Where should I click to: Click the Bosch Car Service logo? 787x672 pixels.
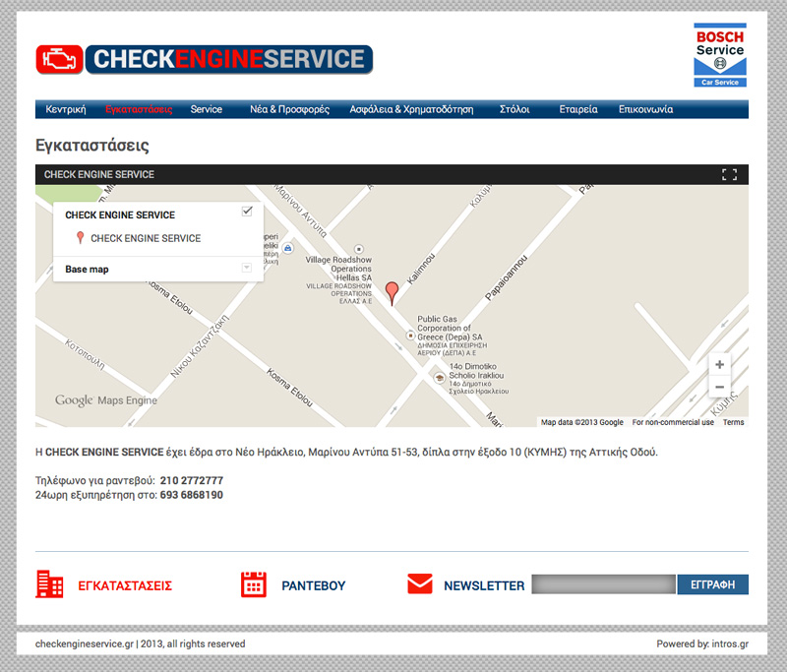(720, 57)
